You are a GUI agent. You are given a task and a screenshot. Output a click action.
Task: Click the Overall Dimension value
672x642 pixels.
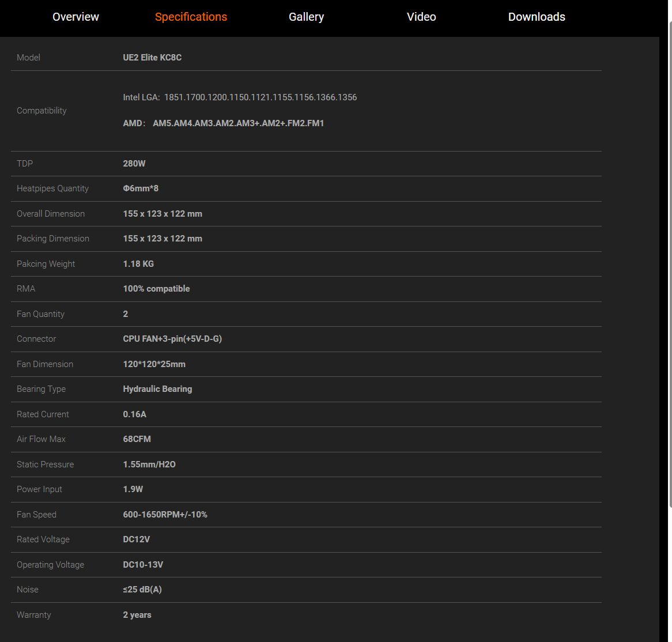pos(163,214)
